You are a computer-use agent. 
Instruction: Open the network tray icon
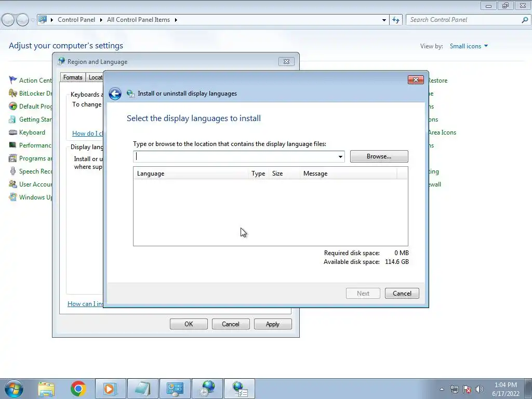(x=454, y=389)
